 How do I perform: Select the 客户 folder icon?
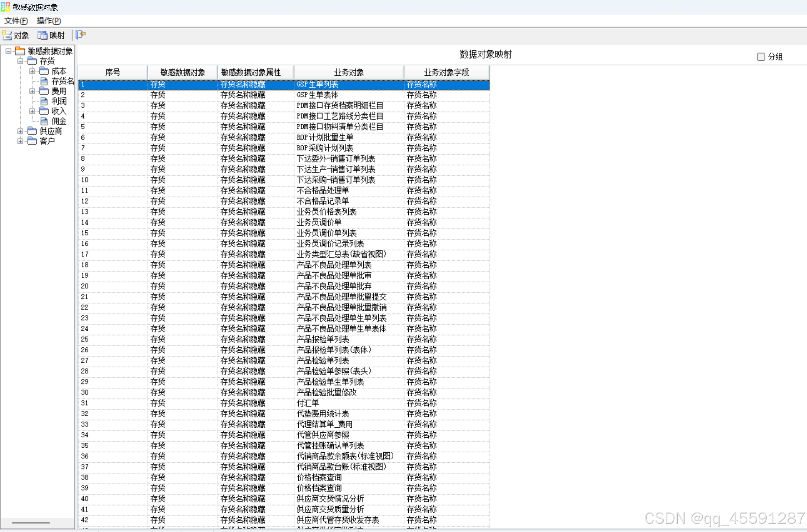coord(33,141)
